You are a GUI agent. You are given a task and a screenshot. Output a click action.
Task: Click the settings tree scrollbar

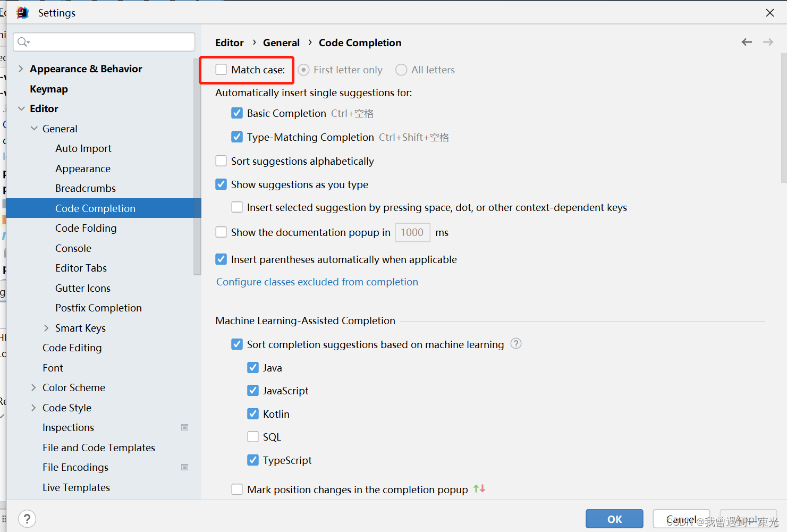[x=198, y=166]
